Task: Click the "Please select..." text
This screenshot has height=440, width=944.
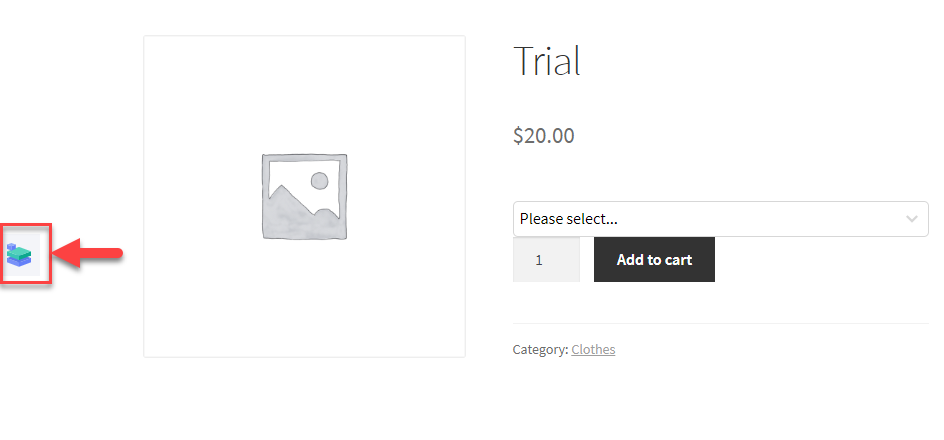Action: point(568,219)
